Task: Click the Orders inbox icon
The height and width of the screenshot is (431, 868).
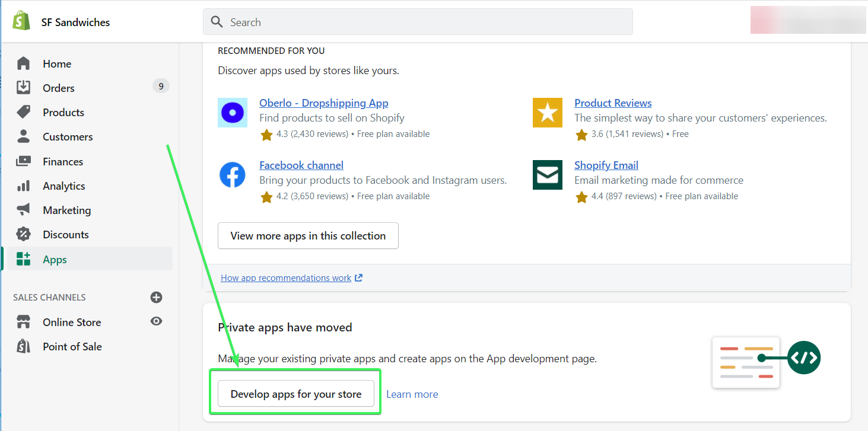Action: click(23, 88)
